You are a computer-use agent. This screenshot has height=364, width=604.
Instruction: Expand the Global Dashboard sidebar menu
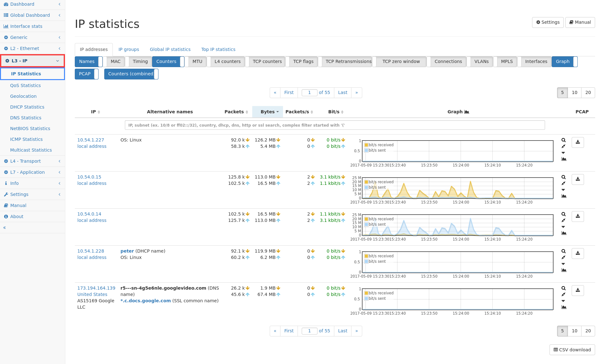32,15
